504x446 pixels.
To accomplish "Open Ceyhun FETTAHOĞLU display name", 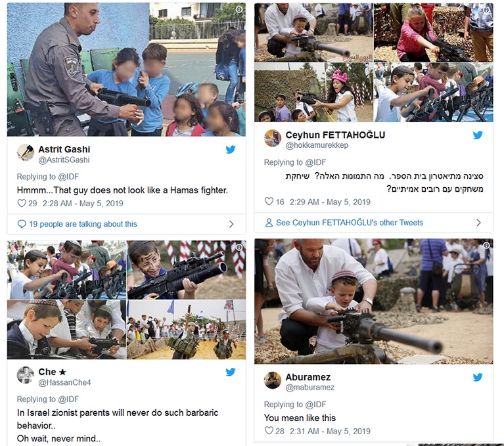I will pyautogui.click(x=335, y=135).
